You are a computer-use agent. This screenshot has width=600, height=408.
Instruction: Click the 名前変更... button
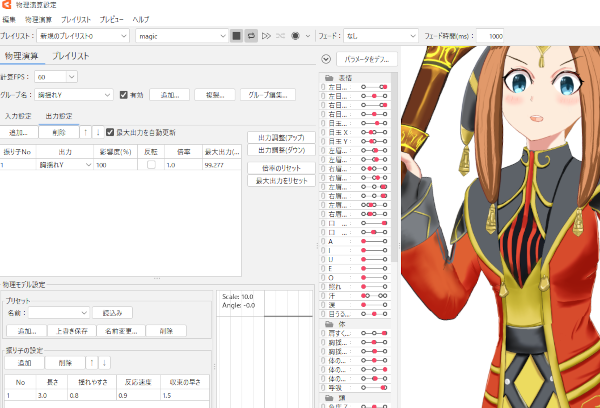point(121,331)
